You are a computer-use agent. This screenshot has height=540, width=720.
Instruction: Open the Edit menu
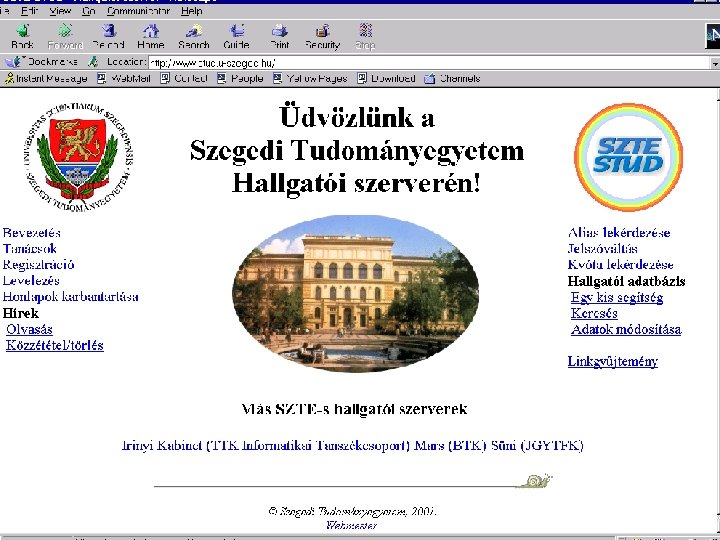point(29,11)
